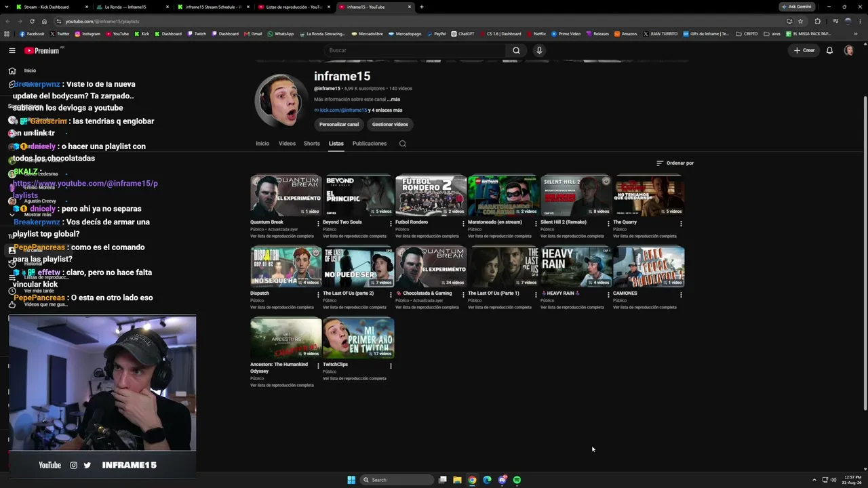Open the three-dot menu for Dispatch

coord(318,295)
